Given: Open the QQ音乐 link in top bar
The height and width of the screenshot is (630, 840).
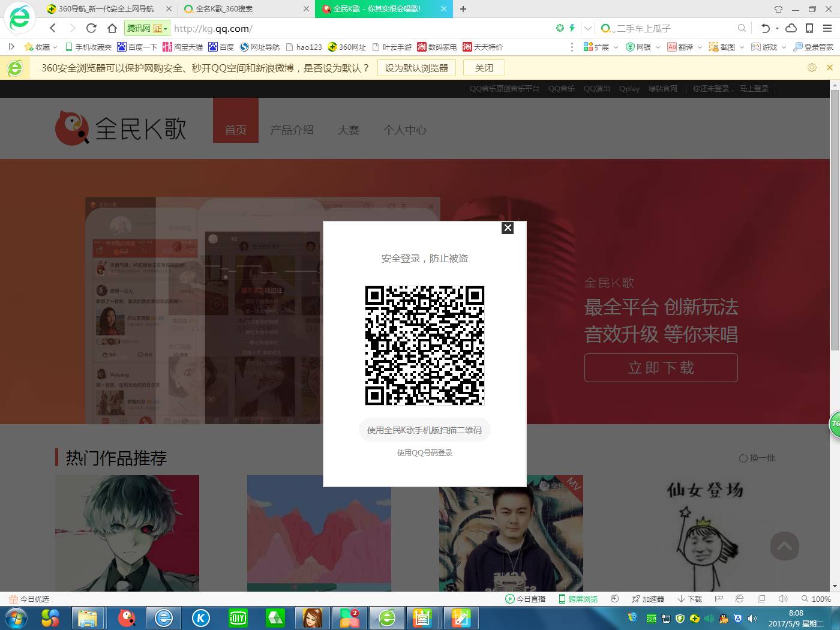Looking at the screenshot, I should click(x=562, y=89).
